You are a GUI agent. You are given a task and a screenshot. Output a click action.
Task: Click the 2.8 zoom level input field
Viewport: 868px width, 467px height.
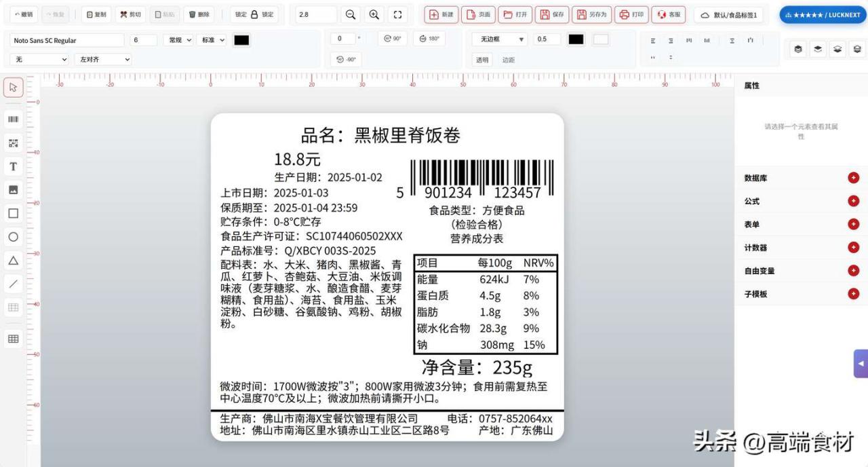tap(314, 14)
